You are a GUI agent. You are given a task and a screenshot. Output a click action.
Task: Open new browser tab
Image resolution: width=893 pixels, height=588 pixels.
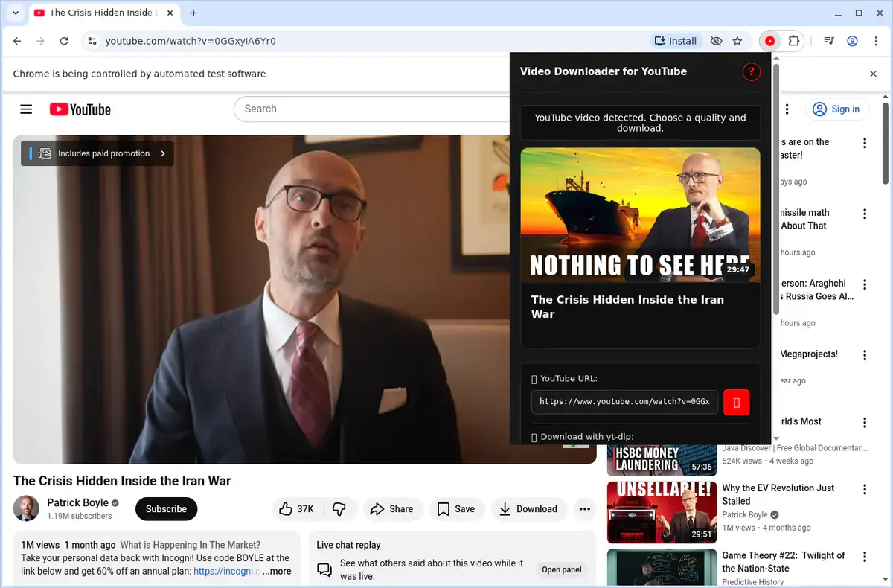click(193, 13)
